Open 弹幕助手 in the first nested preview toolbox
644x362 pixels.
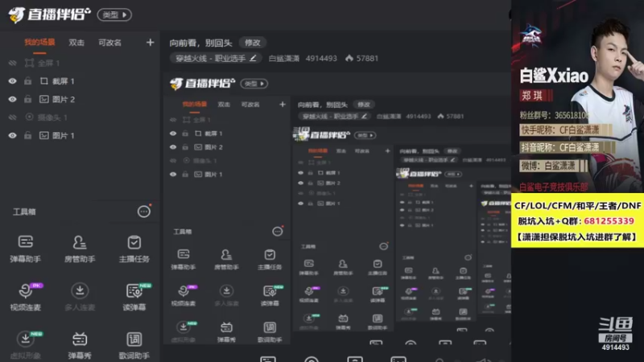184,258
